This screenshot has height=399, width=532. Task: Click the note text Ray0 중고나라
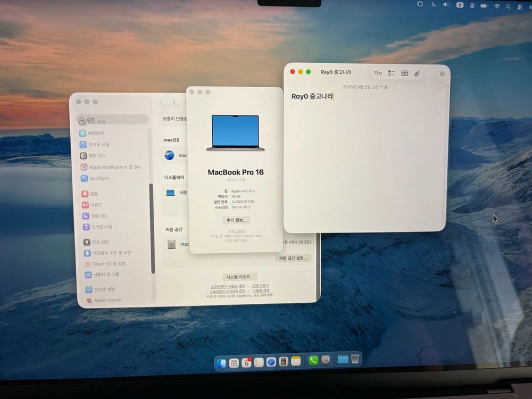pos(312,96)
